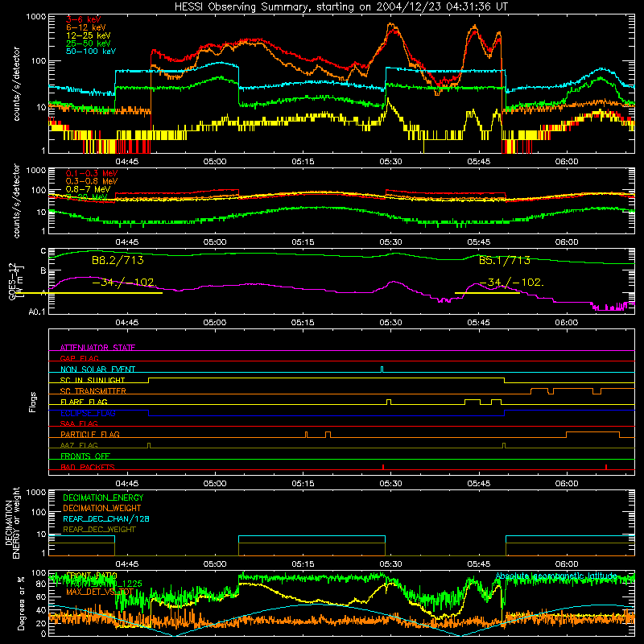644x644 pixels.
Task: Select the FLARE_FLAG label
Action: (x=84, y=402)
